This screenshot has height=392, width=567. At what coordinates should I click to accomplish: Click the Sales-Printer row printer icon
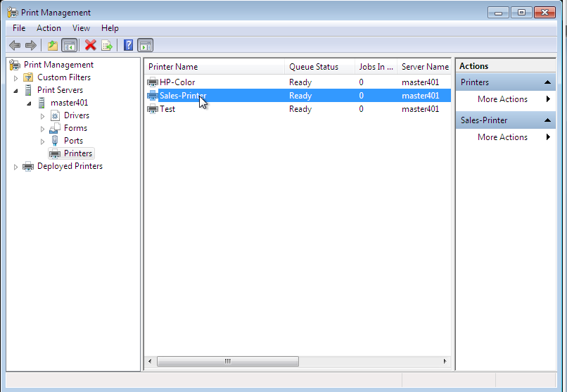click(x=153, y=96)
